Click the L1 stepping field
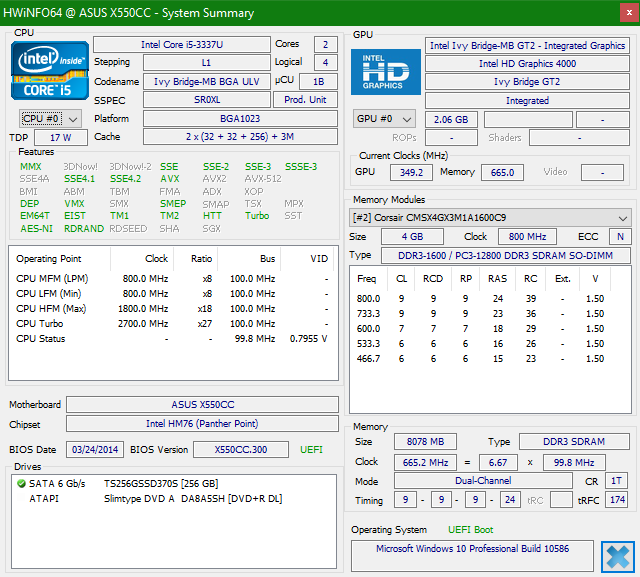The height and width of the screenshot is (577, 640). point(207,63)
